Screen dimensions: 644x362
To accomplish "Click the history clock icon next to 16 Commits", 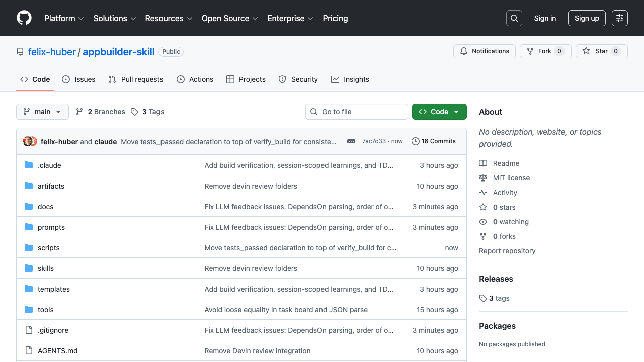I will 415,141.
